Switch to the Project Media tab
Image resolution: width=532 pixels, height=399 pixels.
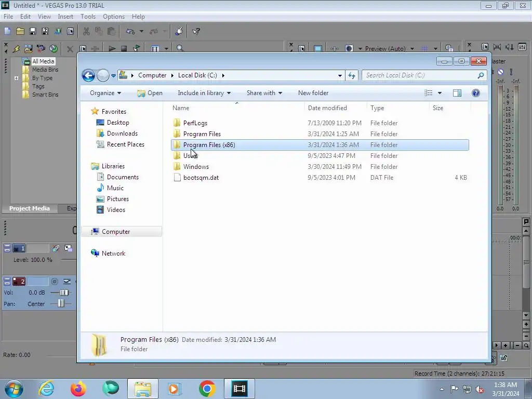(x=30, y=208)
